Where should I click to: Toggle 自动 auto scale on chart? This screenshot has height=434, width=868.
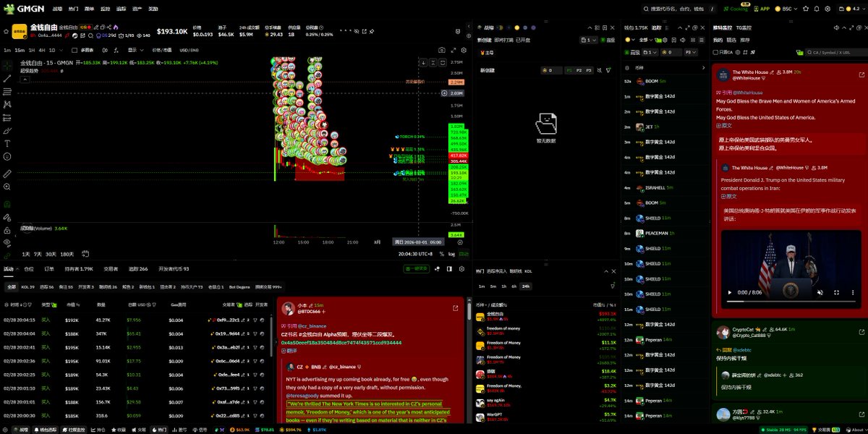[x=464, y=254]
